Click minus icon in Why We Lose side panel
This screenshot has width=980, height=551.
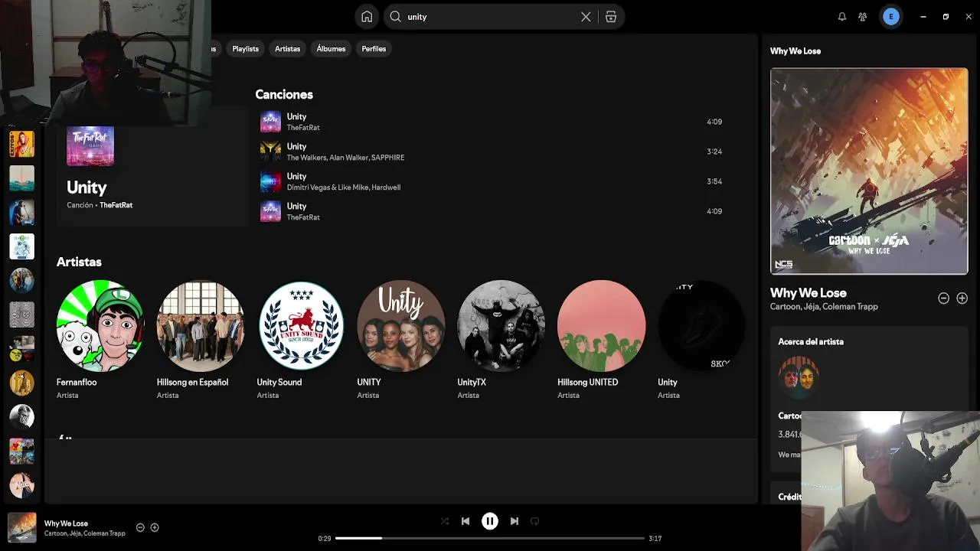tap(943, 298)
